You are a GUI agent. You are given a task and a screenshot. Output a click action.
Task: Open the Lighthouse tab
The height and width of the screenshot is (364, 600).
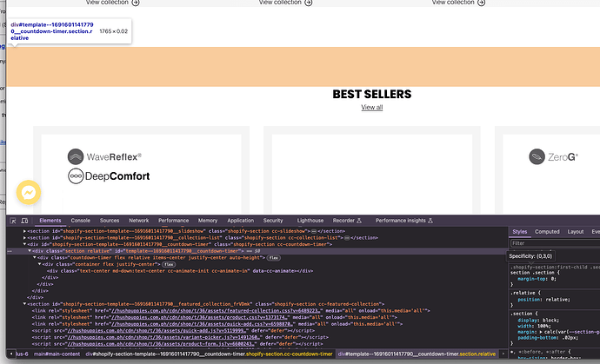tap(310, 221)
